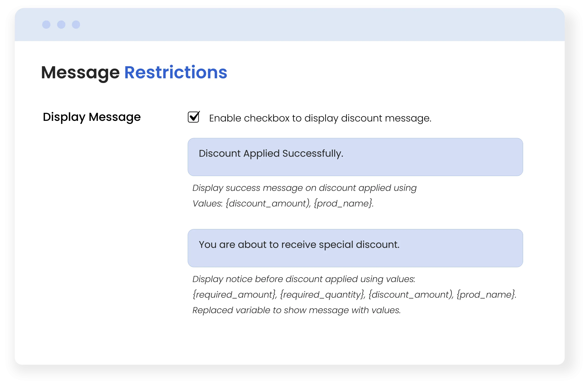Click the "Replaced variable to show message" hint line
Image resolution: width=588 pixels, height=386 pixels.
296,310
